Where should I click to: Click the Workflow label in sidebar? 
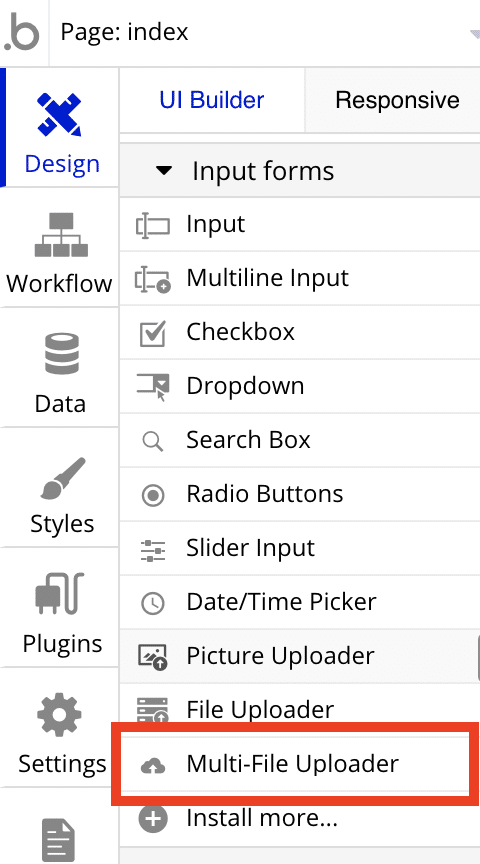(60, 284)
